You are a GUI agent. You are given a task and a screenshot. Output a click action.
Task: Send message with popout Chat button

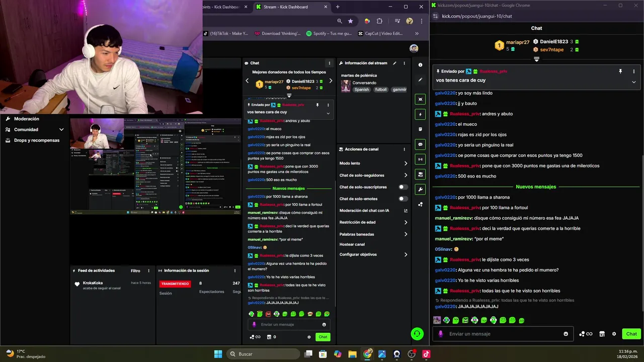(631, 334)
